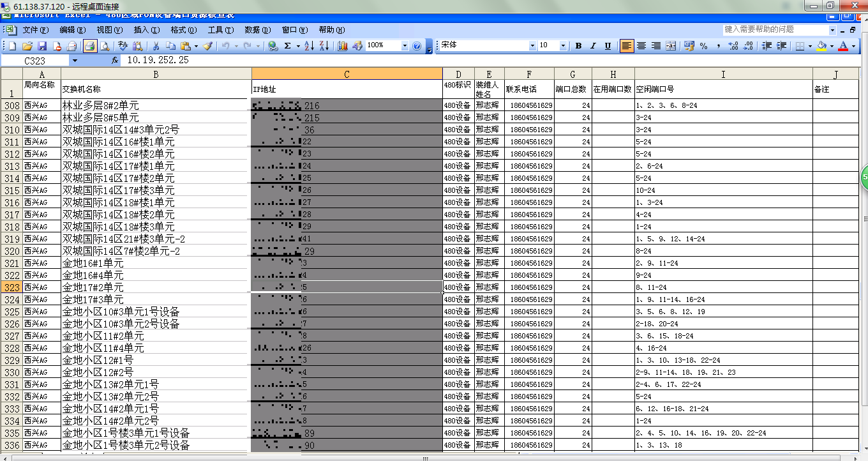Open the Research tool icon
Screen dimensions: 868x461
click(137, 46)
